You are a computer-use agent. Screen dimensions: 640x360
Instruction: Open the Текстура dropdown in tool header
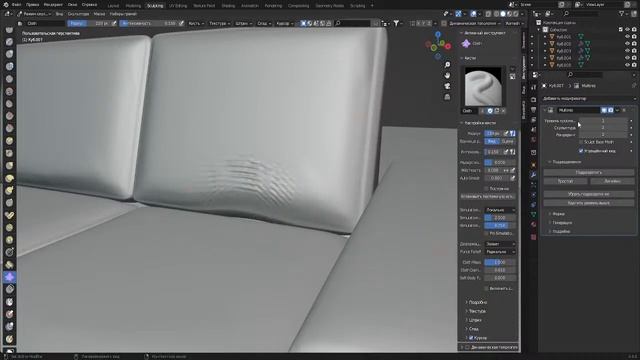pos(220,23)
